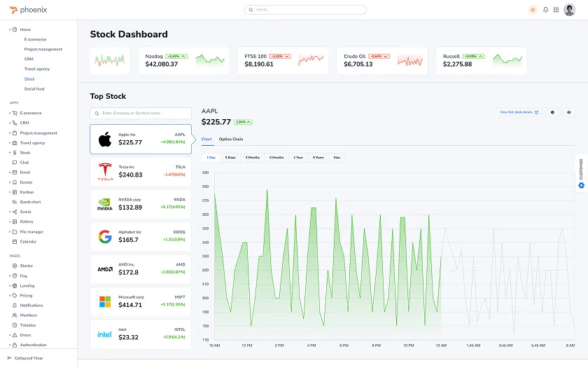Select the Max range

click(337, 158)
